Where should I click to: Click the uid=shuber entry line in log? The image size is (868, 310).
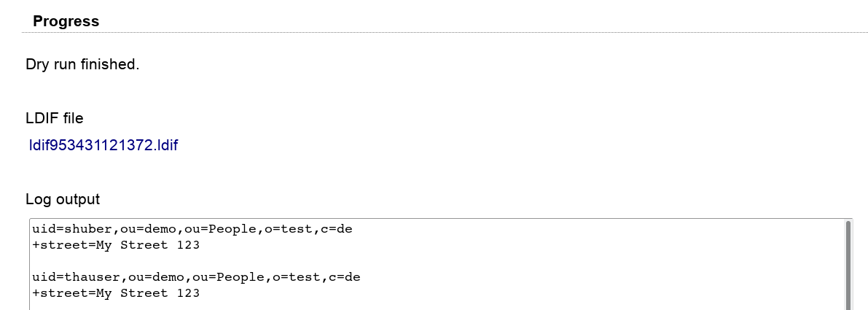pyautogui.click(x=192, y=229)
